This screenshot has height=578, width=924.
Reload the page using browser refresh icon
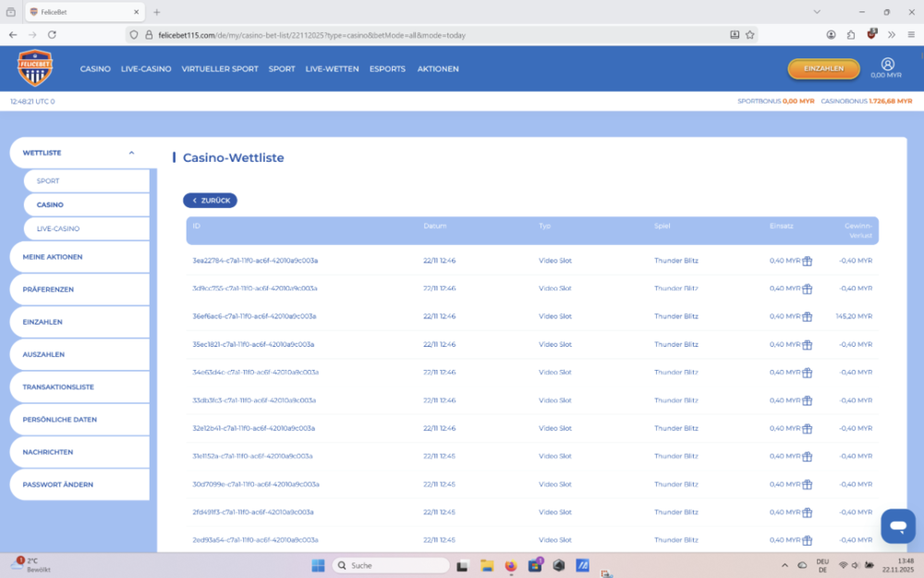[52, 34]
